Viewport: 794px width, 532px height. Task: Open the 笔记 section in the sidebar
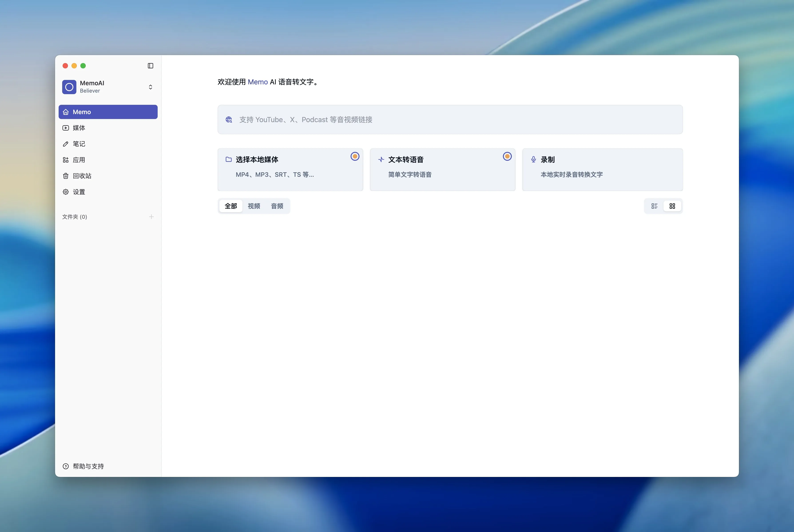click(x=79, y=144)
